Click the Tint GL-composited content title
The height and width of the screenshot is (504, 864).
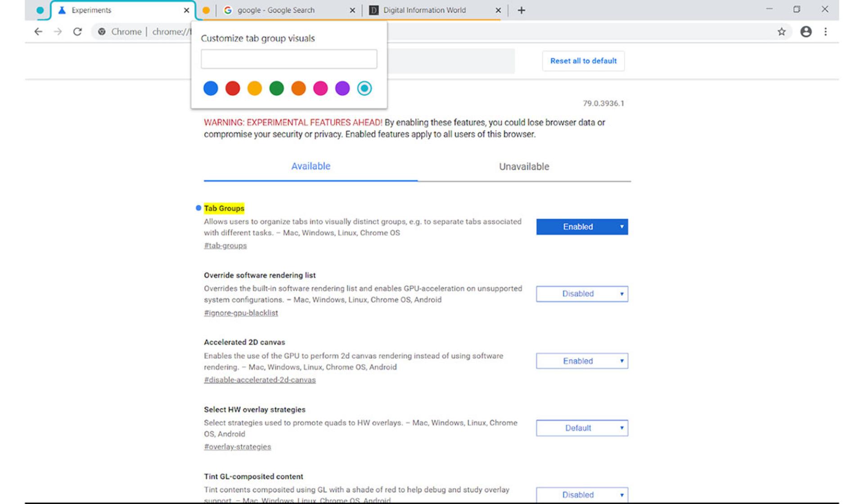(x=253, y=477)
